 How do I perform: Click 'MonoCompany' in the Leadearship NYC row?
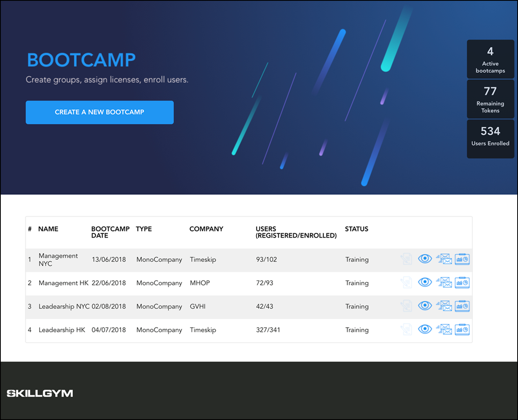click(x=159, y=306)
